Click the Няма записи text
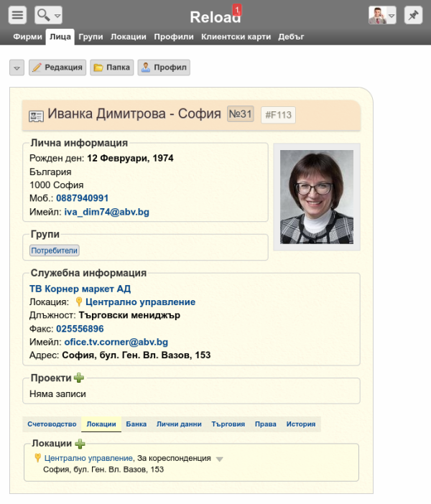 pos(57,393)
